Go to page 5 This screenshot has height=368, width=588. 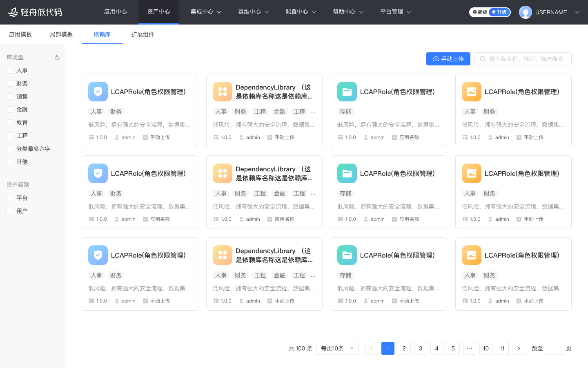click(453, 348)
